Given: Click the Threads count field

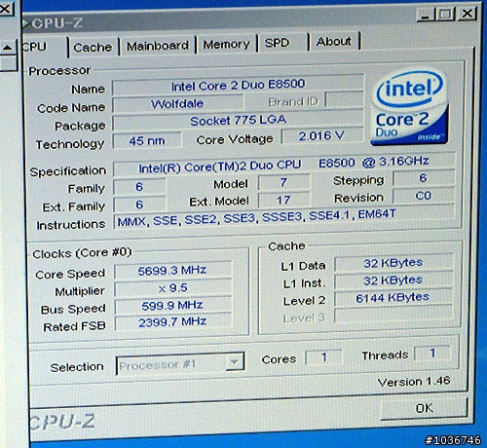Looking at the screenshot, I should 432,353.
